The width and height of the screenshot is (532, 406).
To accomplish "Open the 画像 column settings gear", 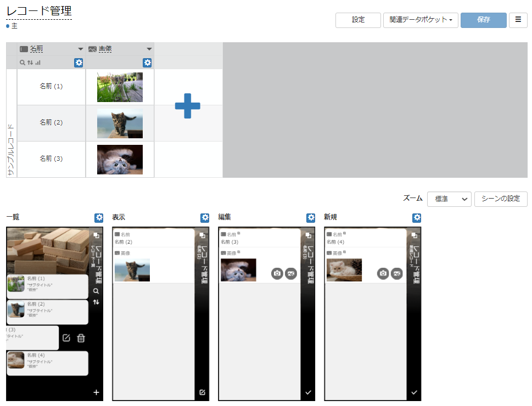I will [x=147, y=63].
